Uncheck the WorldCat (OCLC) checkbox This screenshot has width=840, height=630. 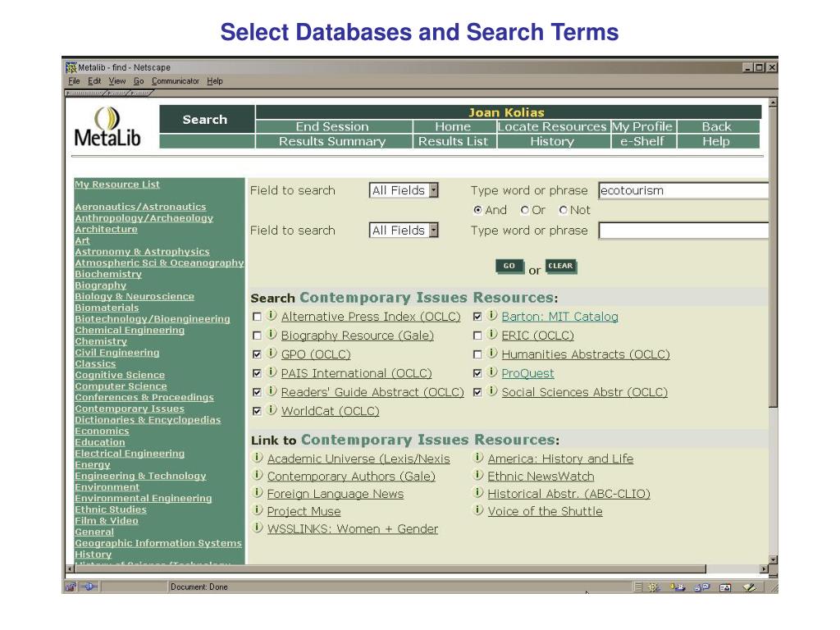point(257,412)
